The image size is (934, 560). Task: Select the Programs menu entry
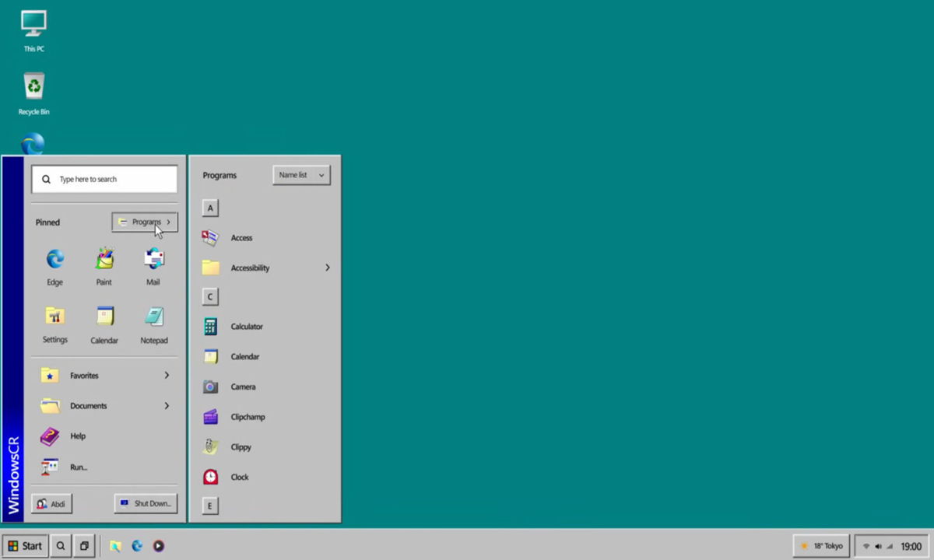point(145,222)
